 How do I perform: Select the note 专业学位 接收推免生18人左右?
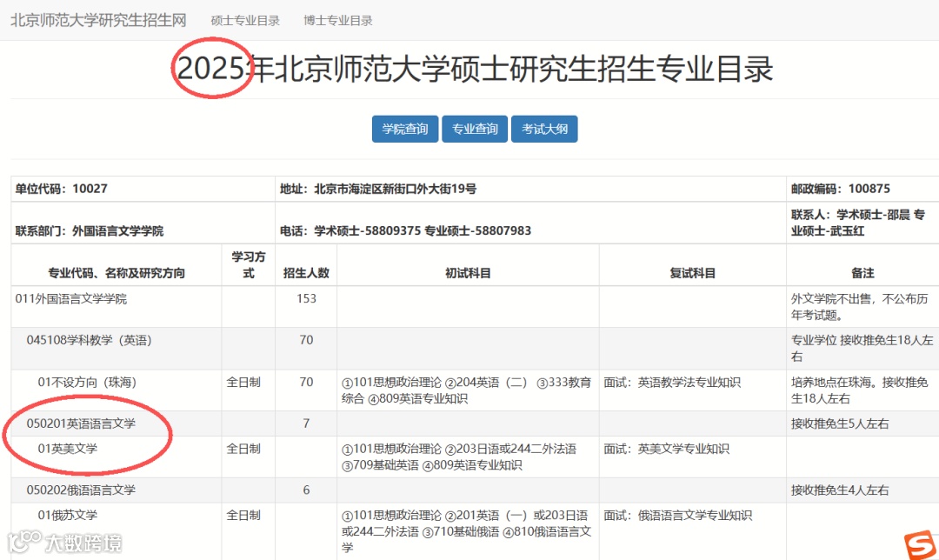[862, 348]
